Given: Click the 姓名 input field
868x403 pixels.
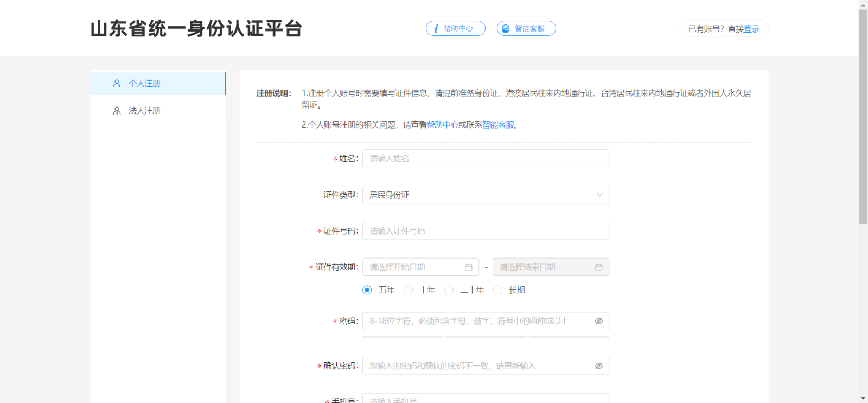Looking at the screenshot, I should click(486, 159).
